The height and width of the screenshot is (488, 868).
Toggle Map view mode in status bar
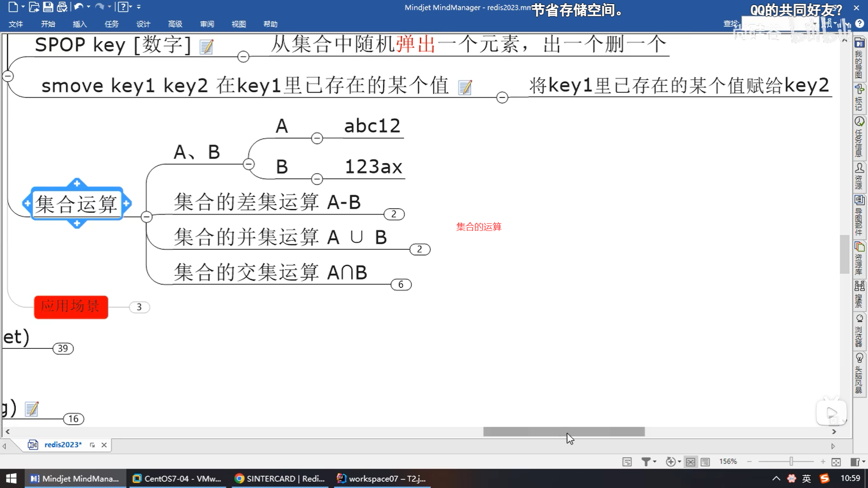coord(690,461)
